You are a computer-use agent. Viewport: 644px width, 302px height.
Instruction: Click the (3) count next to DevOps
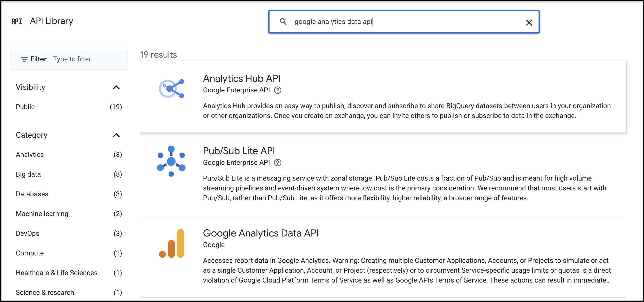118,234
